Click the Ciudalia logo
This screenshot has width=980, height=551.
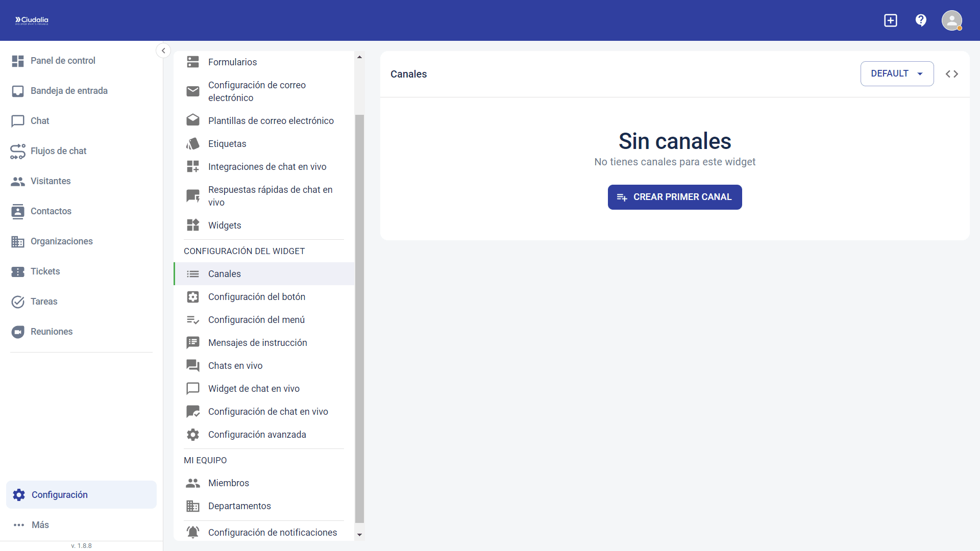(x=32, y=20)
